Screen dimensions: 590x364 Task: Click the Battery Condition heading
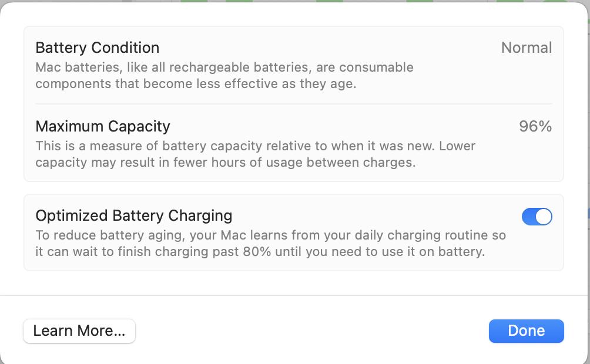(x=98, y=48)
